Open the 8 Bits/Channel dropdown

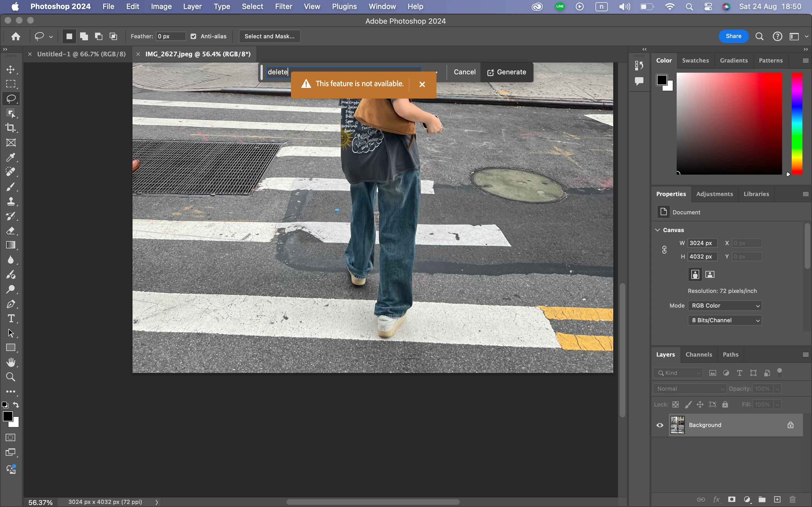click(x=724, y=320)
